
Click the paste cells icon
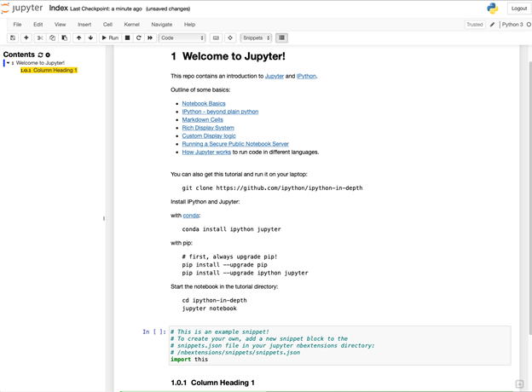click(x=65, y=37)
